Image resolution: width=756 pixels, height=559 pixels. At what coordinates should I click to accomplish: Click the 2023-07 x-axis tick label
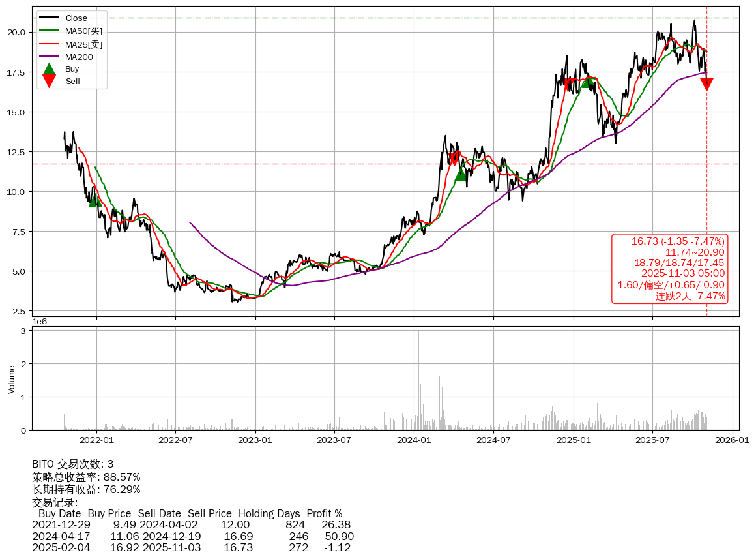pos(334,440)
